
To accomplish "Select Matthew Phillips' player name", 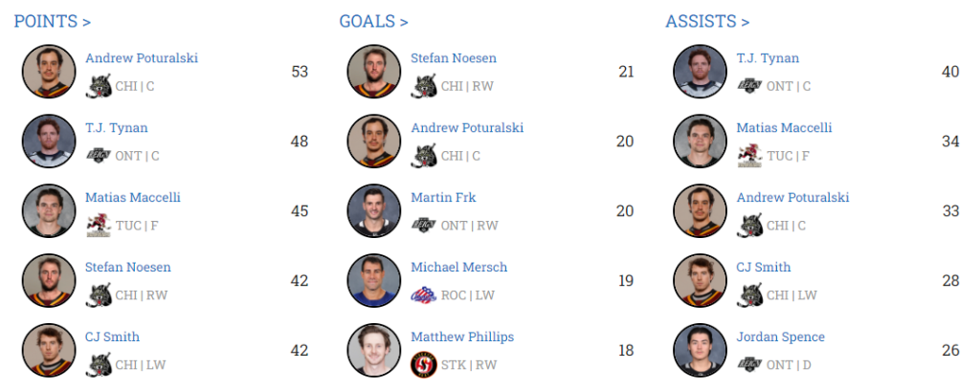I will tap(462, 337).
